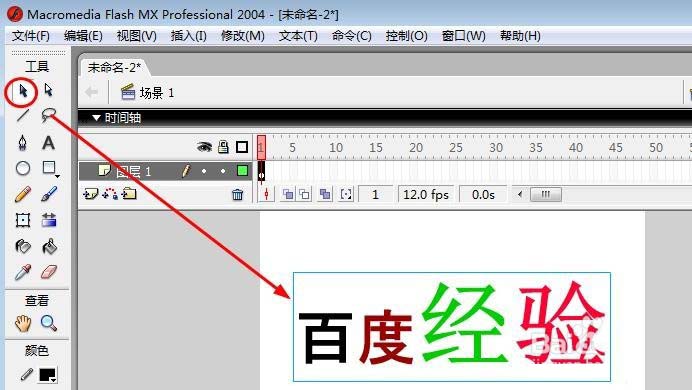This screenshot has width=692, height=390.
Task: Select the Hand tool
Action: click(23, 323)
